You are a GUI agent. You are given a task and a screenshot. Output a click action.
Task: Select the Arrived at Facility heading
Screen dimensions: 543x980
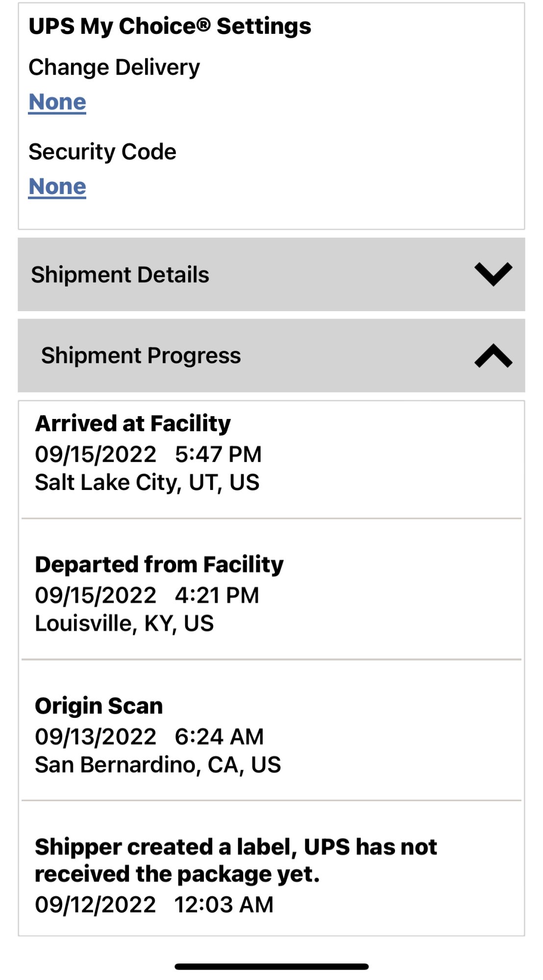pos(133,423)
